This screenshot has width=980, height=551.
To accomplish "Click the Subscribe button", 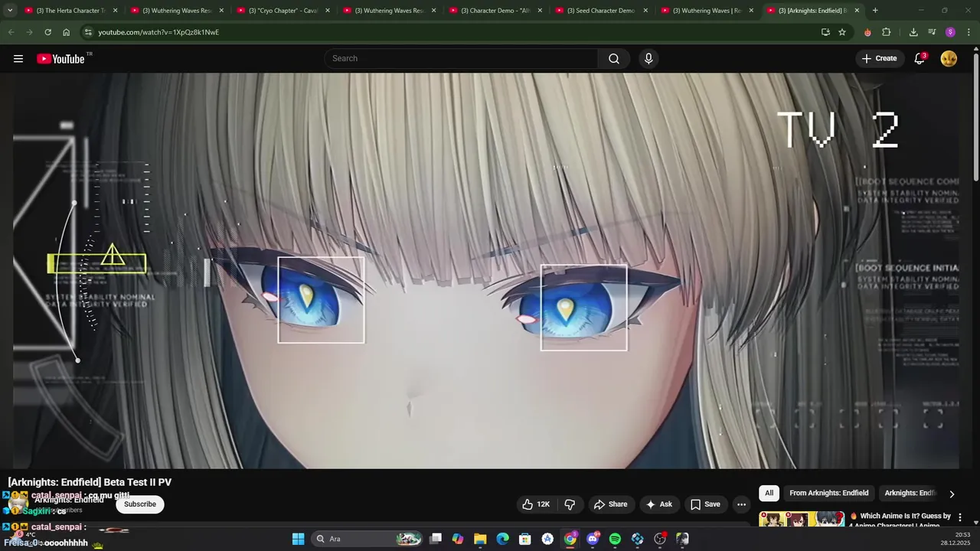I will click(139, 504).
